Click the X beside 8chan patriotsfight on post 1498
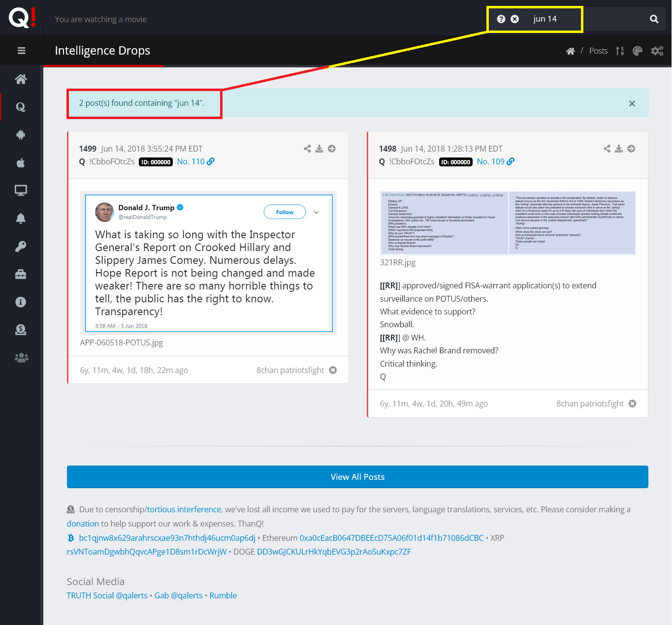Screen dimensions: 672x625 (x=633, y=404)
